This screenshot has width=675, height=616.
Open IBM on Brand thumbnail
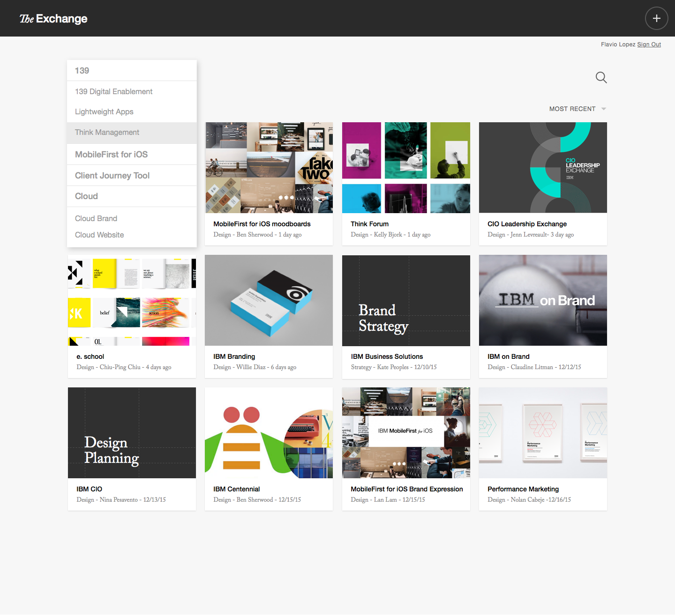543,300
